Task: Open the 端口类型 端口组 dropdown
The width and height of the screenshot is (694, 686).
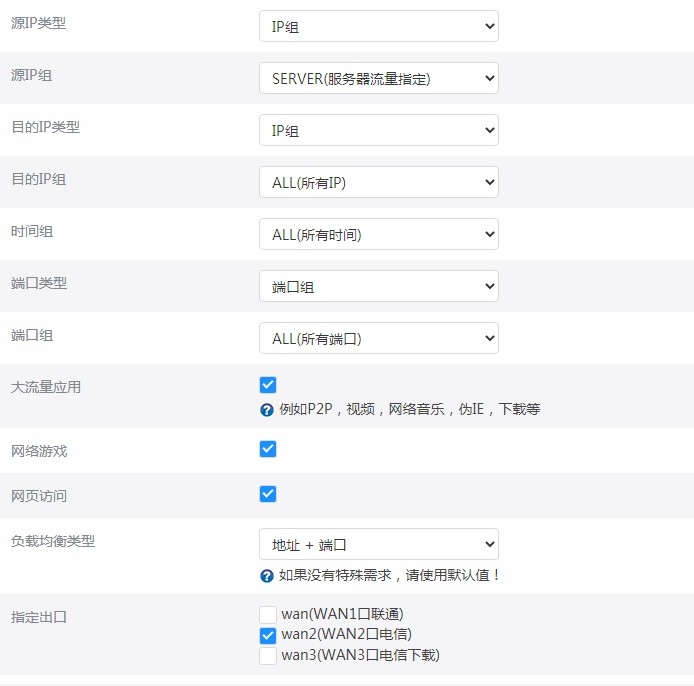Action: point(379,286)
